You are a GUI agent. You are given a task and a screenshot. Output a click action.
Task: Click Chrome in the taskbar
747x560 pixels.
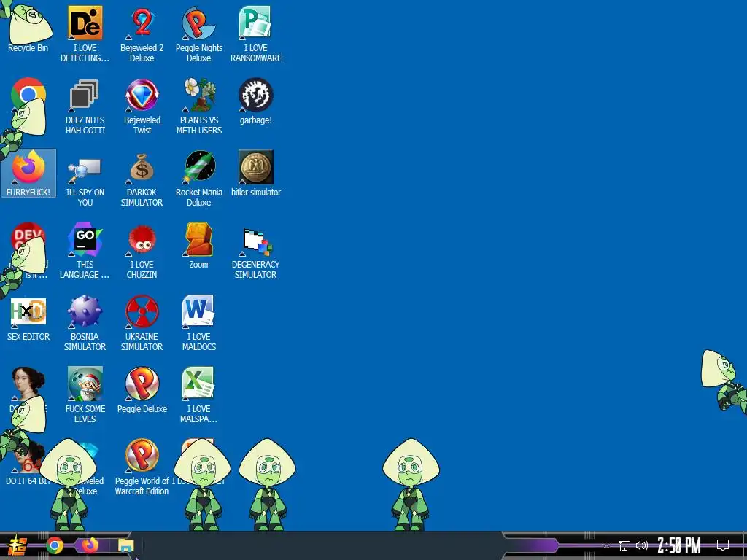[x=55, y=545]
